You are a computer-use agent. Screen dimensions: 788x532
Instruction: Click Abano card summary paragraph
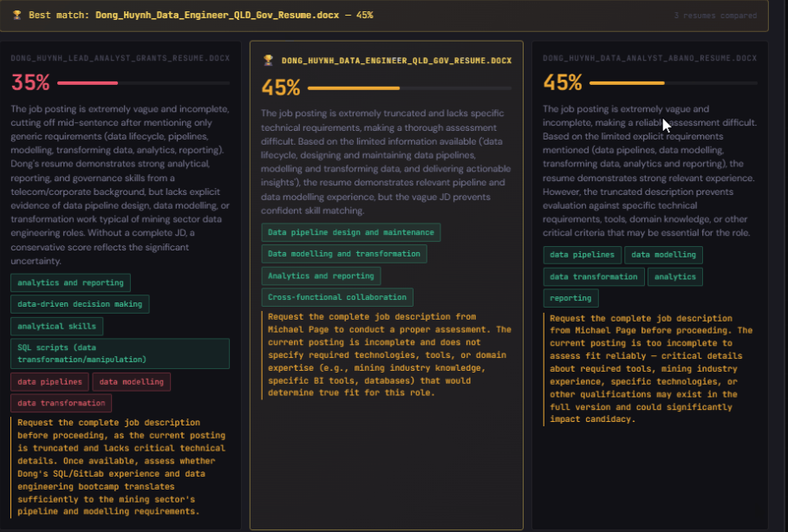click(x=649, y=171)
